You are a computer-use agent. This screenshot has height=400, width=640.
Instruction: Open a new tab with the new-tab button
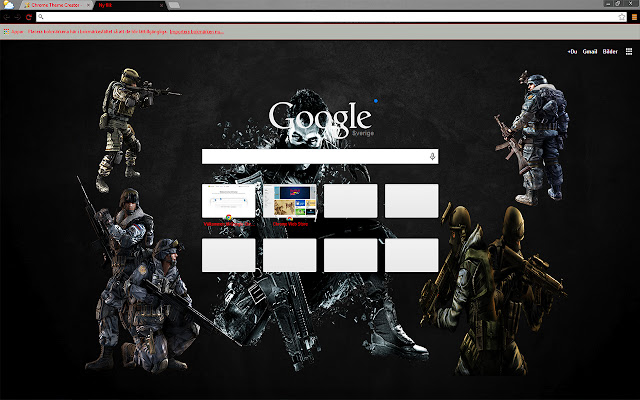[x=174, y=5]
